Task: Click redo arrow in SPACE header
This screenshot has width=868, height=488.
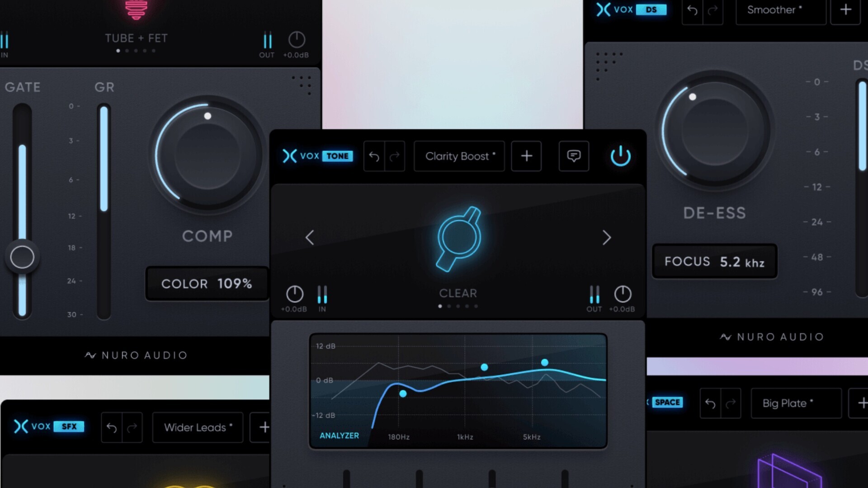Action: [731, 404]
